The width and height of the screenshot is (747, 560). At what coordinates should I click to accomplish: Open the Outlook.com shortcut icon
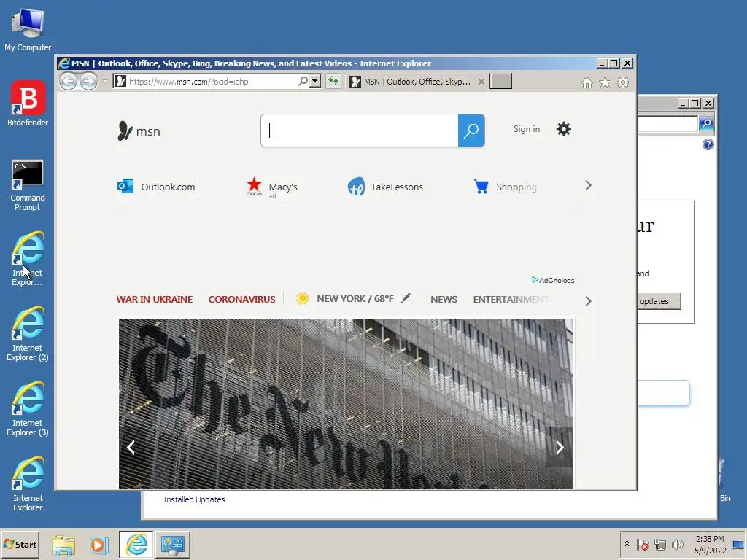(x=125, y=186)
